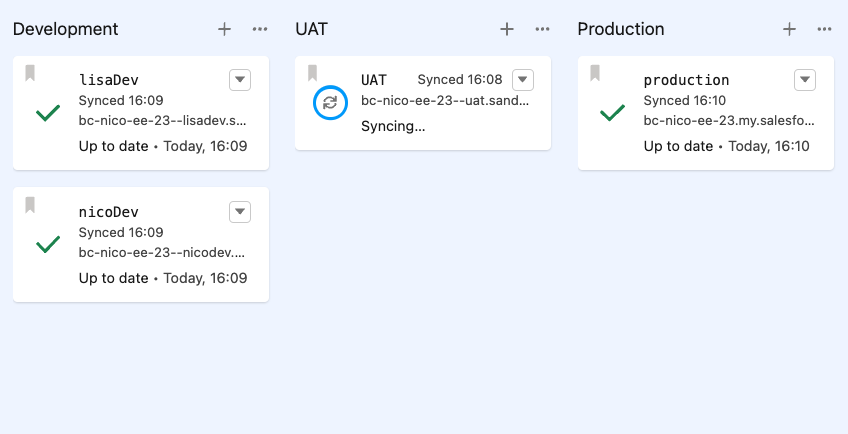Click bc-nico-ee-23--nicodev URL text

(x=162, y=252)
